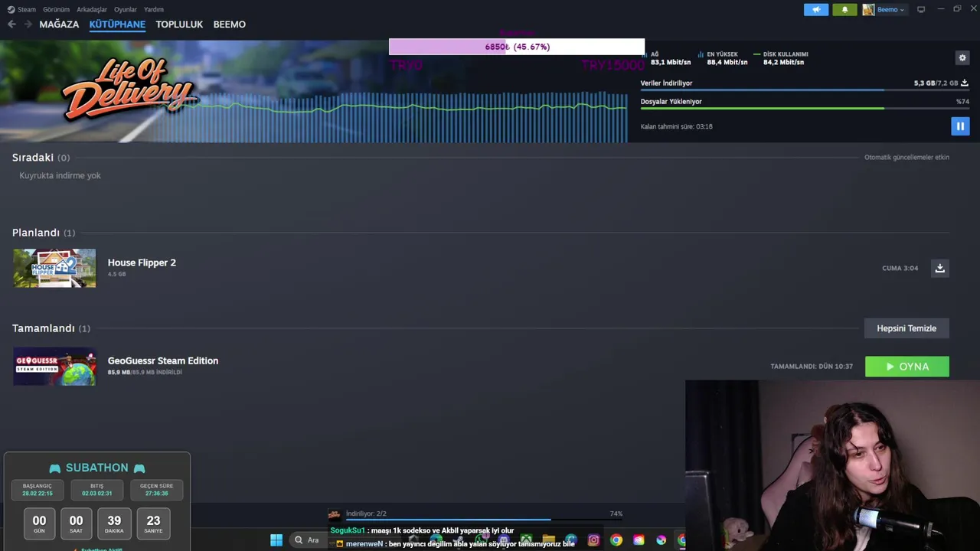Open the Steam menu
The height and width of the screenshot is (551, 980).
tap(27, 10)
